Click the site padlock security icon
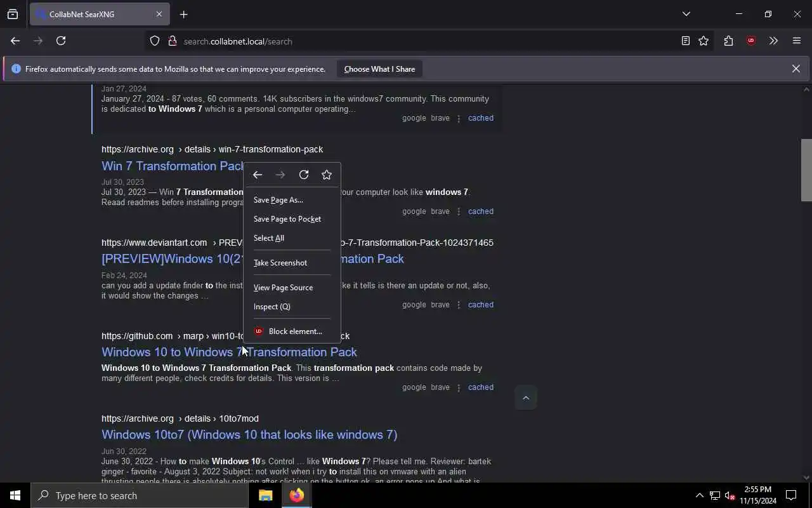This screenshot has width=812, height=508. click(172, 41)
